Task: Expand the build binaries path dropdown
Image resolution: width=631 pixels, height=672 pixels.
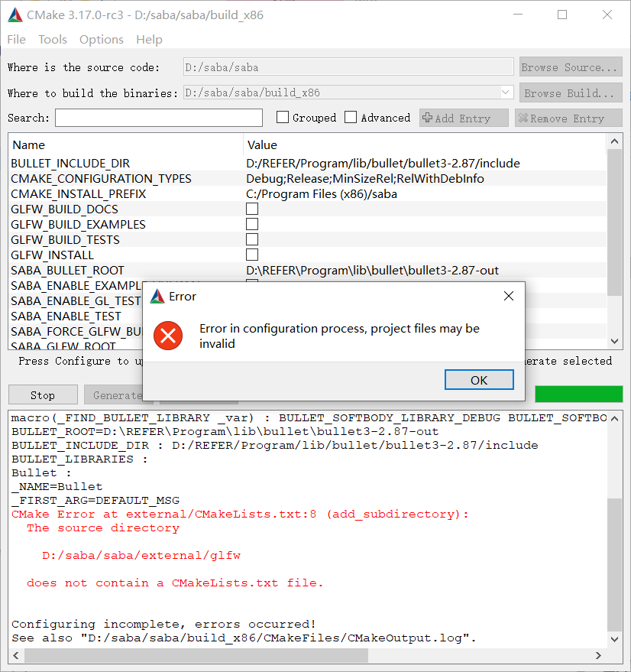Action: pyautogui.click(x=506, y=93)
